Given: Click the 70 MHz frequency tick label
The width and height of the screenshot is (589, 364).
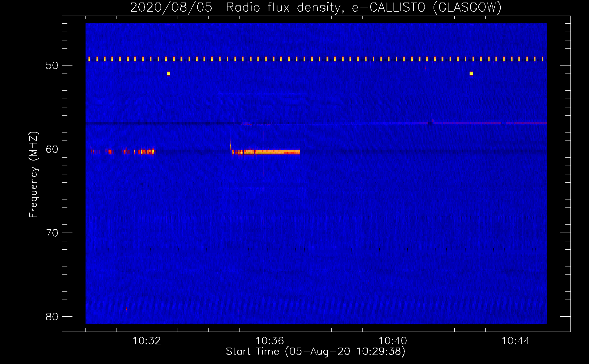Looking at the screenshot, I should click(52, 233).
